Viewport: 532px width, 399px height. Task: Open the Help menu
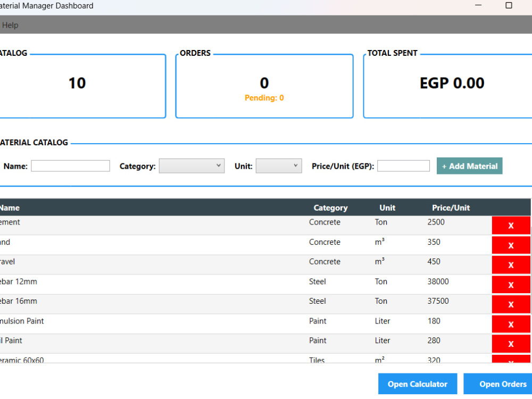[x=10, y=25]
